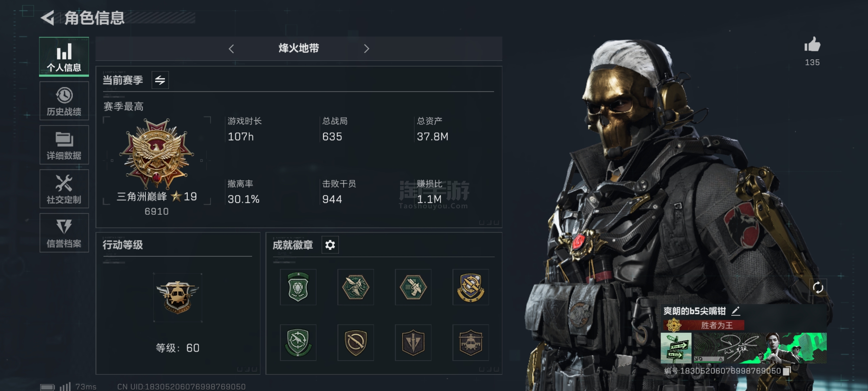
Task: Open the 信誉档案 tab
Action: tap(64, 233)
